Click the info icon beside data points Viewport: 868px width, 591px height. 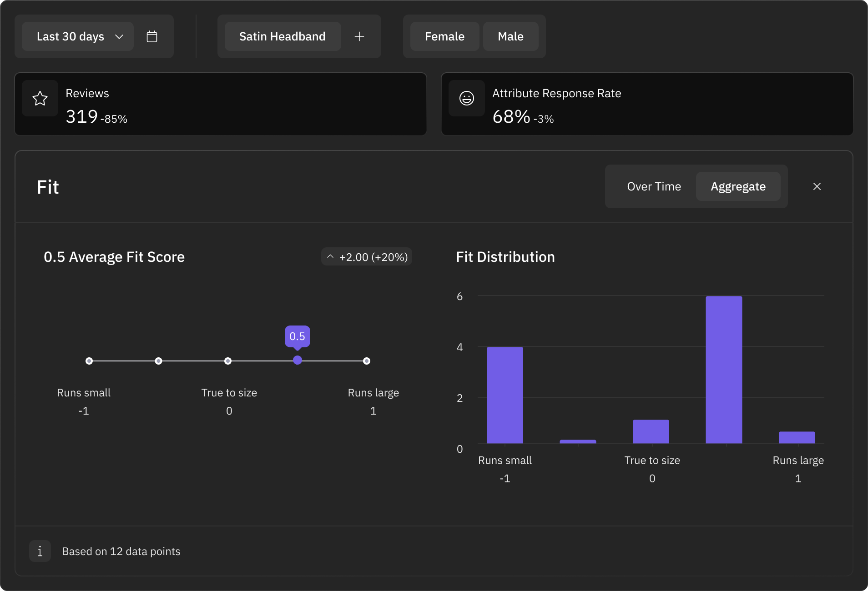click(40, 551)
